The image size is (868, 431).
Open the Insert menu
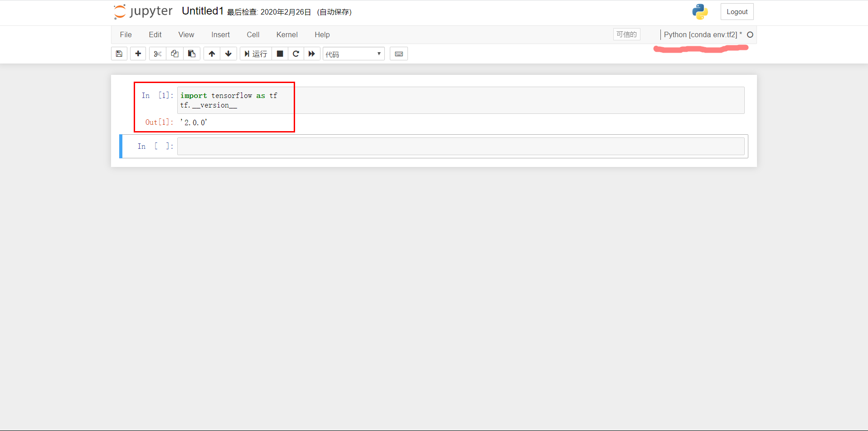(220, 34)
